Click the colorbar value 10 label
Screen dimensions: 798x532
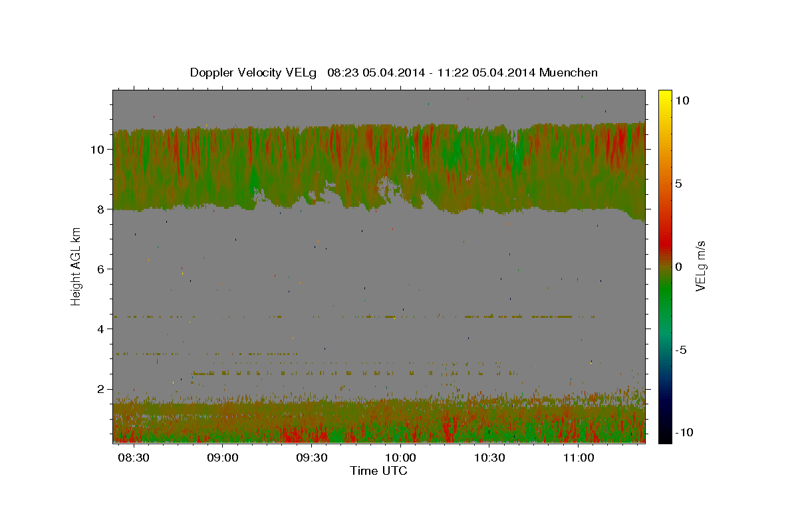682,100
